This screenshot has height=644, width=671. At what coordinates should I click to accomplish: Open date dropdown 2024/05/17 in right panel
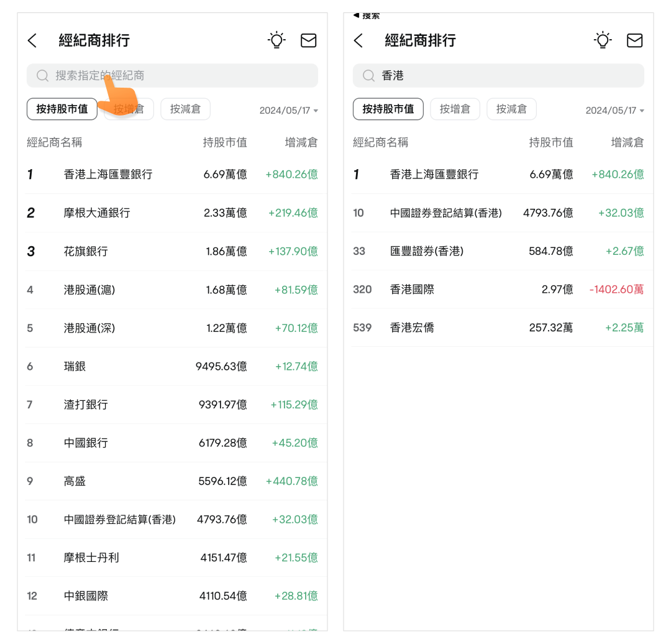point(614,111)
